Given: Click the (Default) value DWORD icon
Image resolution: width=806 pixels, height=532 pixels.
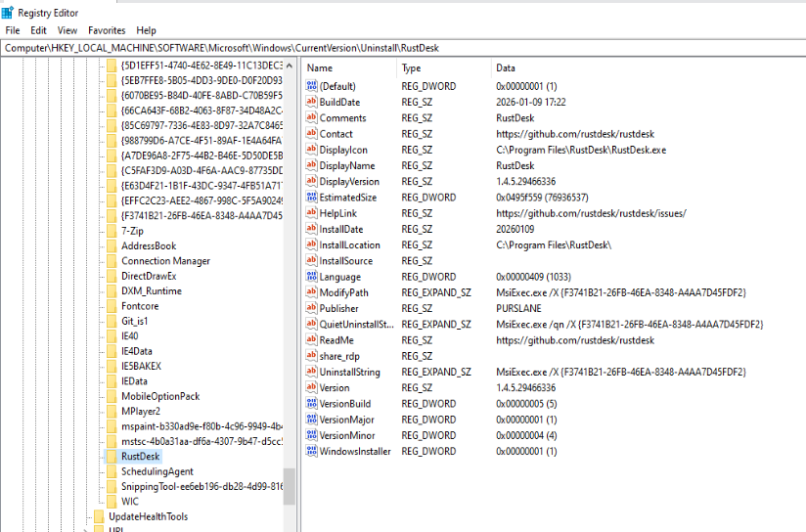Looking at the screenshot, I should point(311,86).
